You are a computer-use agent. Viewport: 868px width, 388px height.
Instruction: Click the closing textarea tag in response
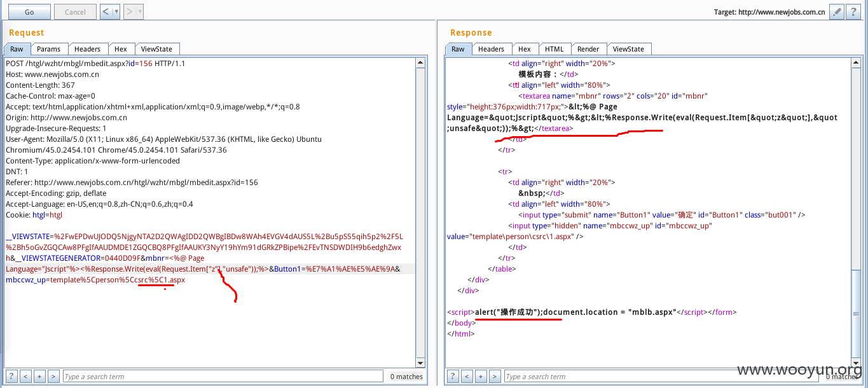[553, 128]
